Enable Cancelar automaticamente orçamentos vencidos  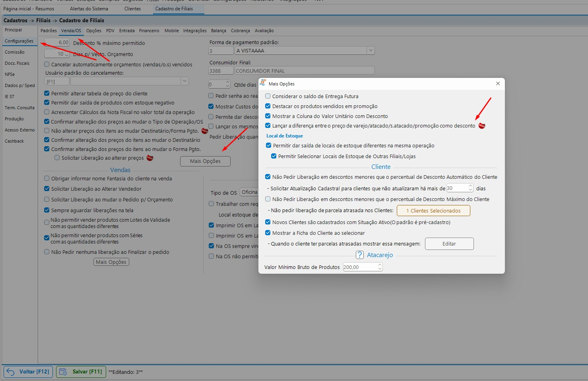point(47,64)
